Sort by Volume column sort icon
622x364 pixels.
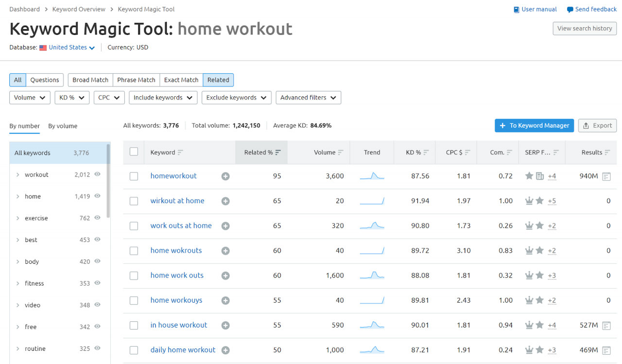click(x=341, y=153)
